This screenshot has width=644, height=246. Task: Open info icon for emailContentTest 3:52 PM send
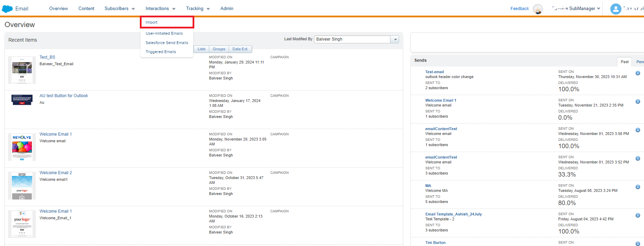click(x=638, y=159)
